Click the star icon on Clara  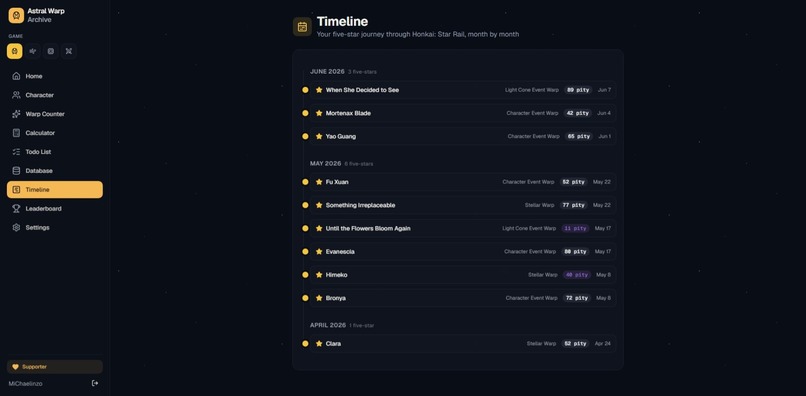point(319,344)
